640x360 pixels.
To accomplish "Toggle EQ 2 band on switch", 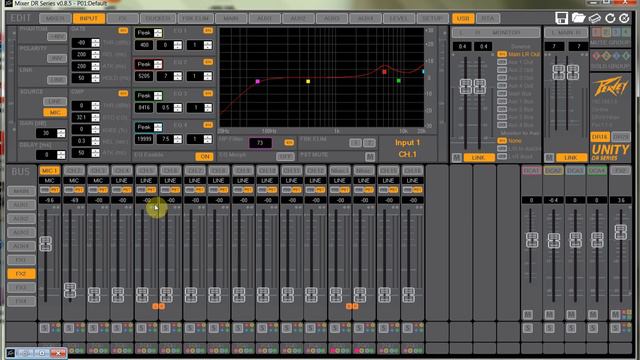I will tap(208, 62).
